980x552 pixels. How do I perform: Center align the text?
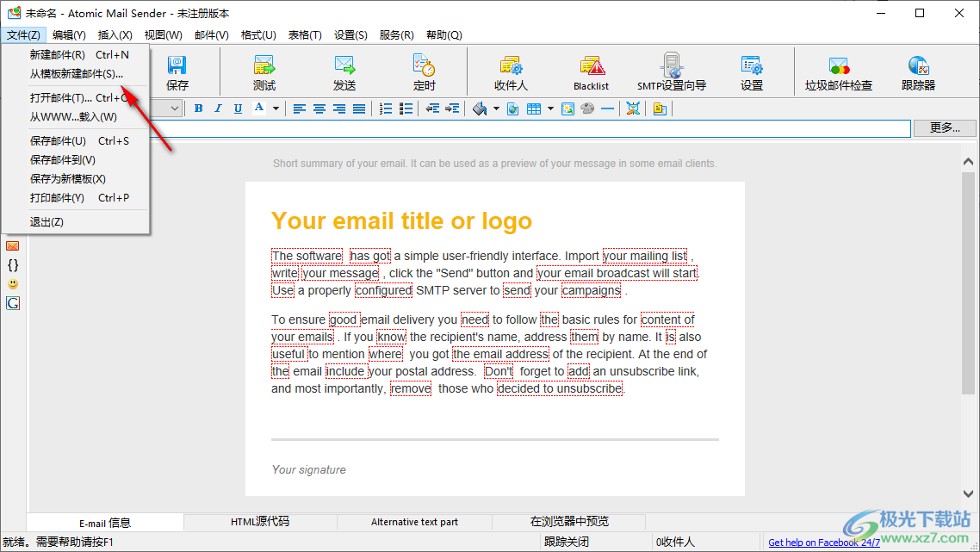pyautogui.click(x=319, y=109)
